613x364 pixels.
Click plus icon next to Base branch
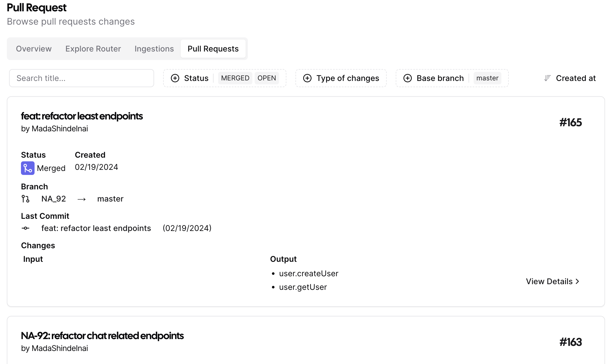coord(407,78)
